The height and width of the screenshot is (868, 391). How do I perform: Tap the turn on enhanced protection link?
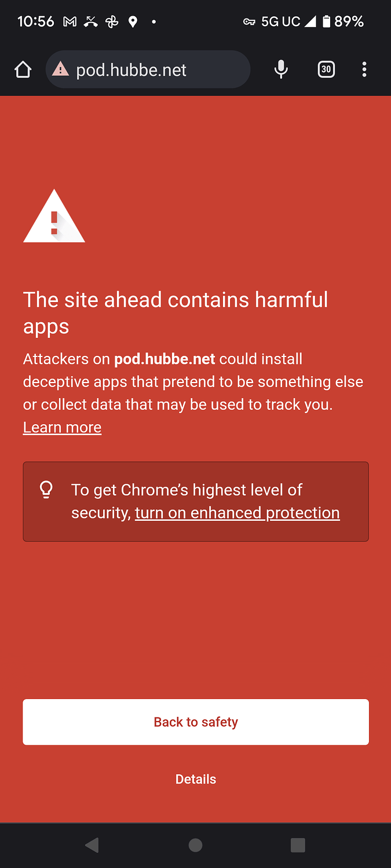[x=237, y=513]
